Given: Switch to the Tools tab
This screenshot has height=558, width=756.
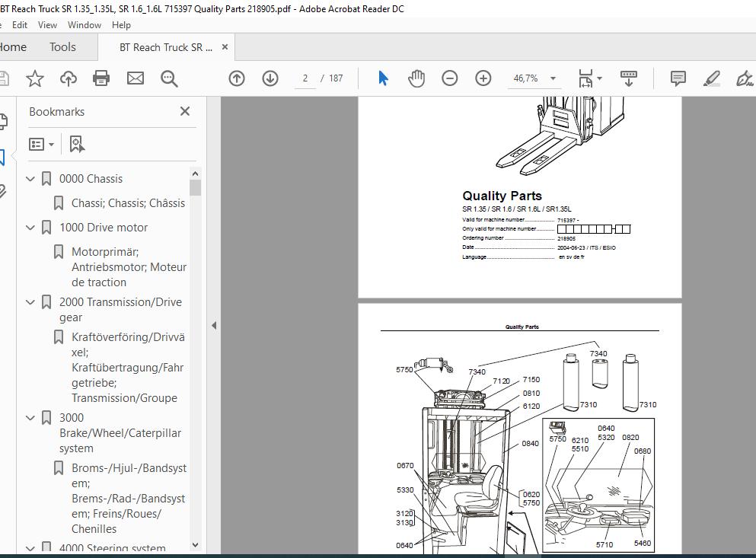Looking at the screenshot, I should point(62,46).
